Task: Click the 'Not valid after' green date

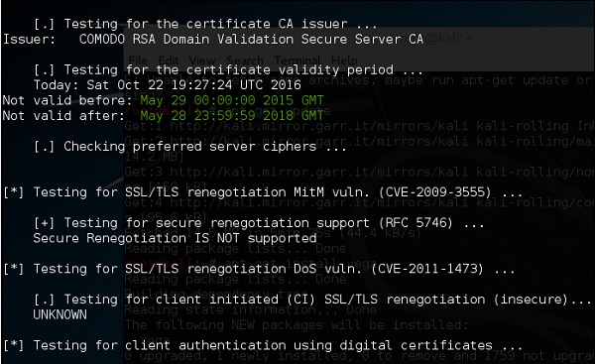Action: click(232, 115)
